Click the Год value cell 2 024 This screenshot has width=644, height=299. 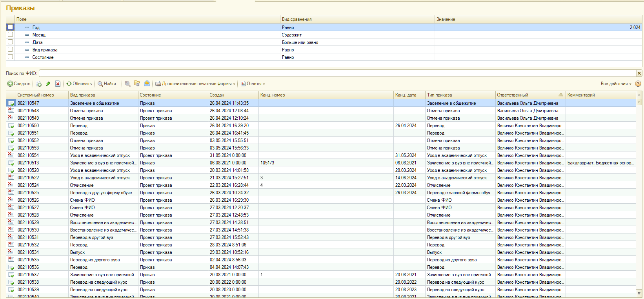(x=538, y=27)
